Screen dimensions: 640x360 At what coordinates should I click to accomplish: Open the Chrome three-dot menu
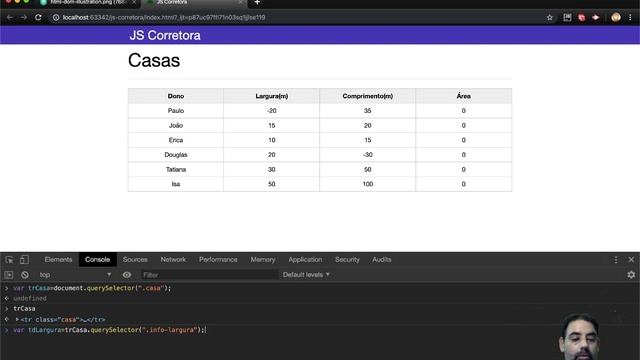click(630, 18)
